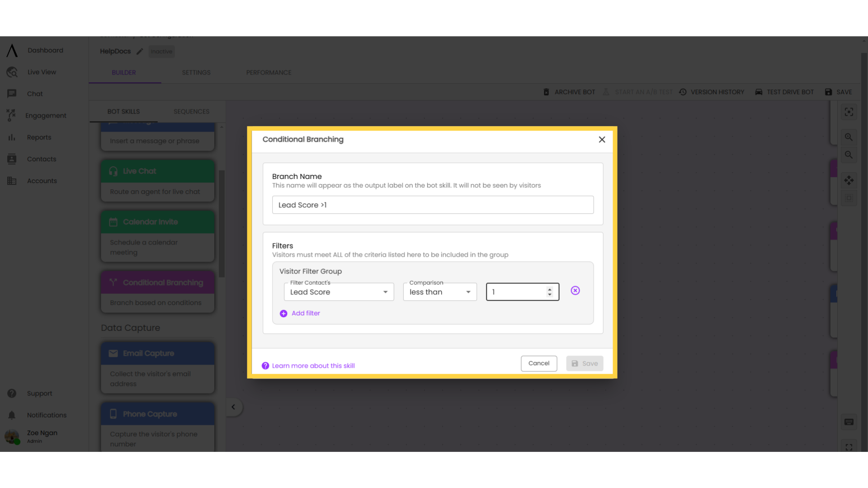This screenshot has height=488, width=868.
Task: Click the Inactive status toggle badge
Action: 161,51
